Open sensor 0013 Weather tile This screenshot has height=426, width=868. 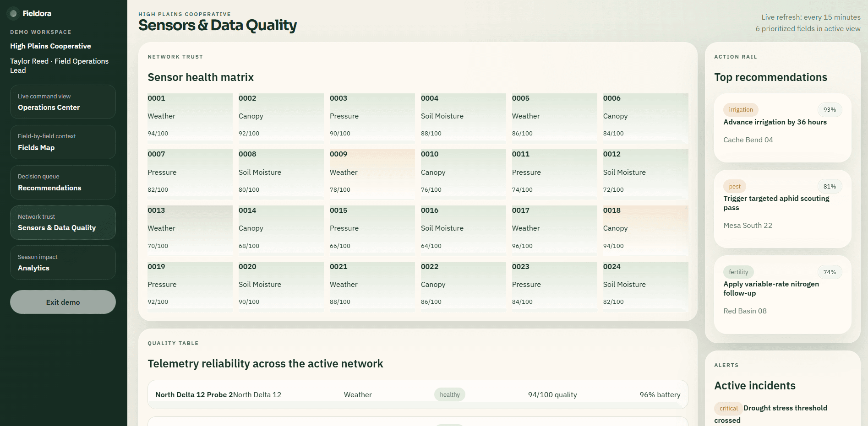[x=190, y=231]
